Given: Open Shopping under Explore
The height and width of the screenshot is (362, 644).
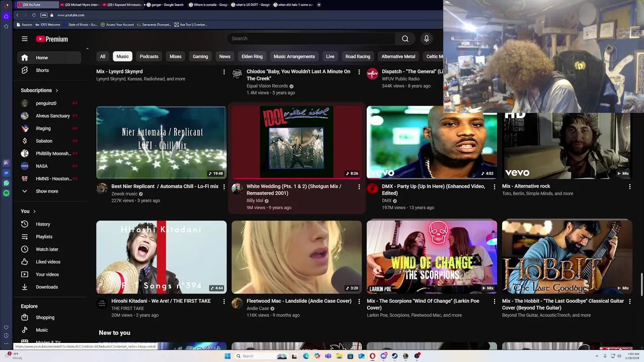Looking at the screenshot, I should coord(49,318).
